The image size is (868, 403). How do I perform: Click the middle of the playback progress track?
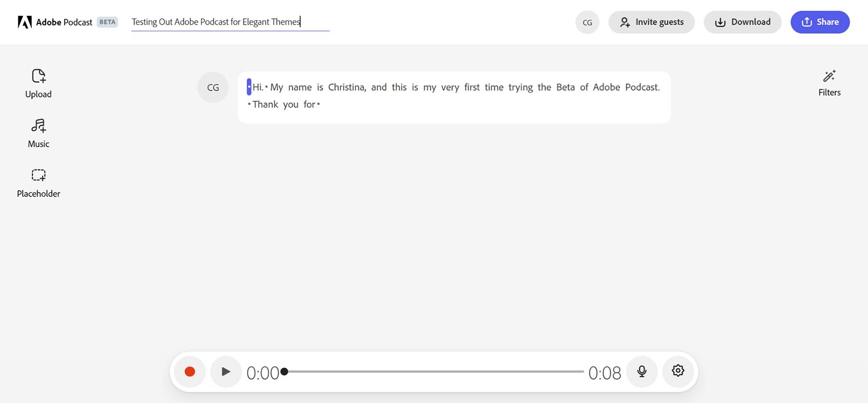click(x=434, y=372)
